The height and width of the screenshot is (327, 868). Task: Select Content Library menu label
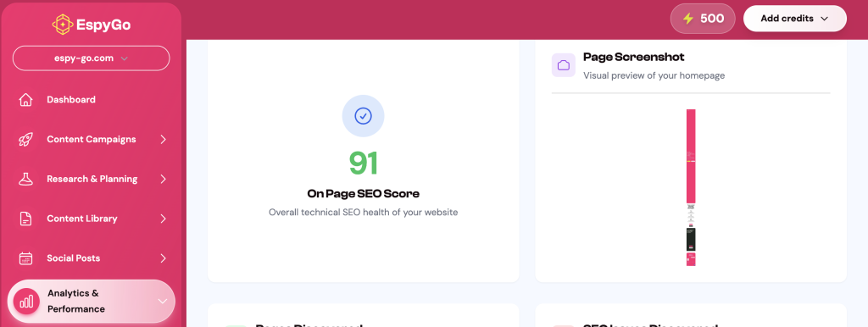point(82,219)
